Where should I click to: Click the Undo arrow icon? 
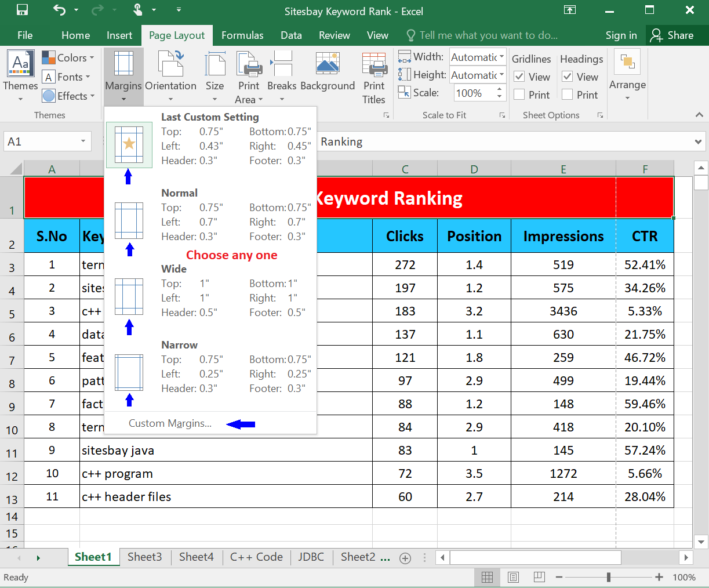(x=59, y=10)
